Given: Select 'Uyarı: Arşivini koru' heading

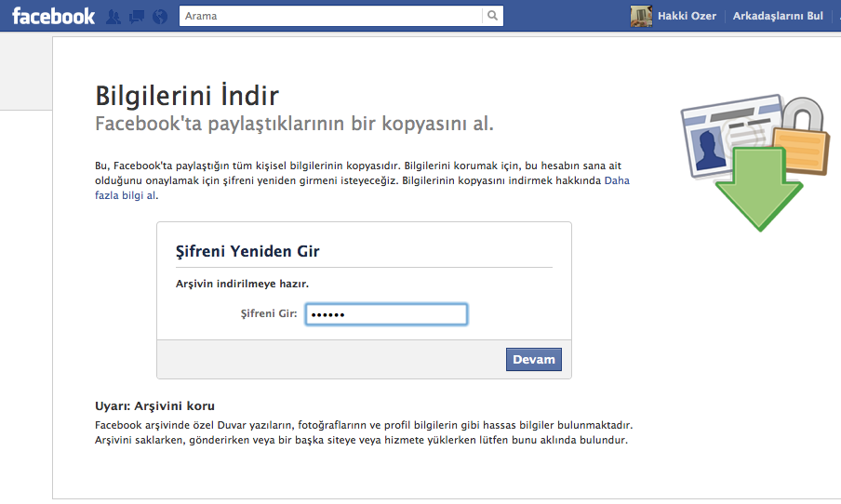Looking at the screenshot, I should click(x=154, y=405).
